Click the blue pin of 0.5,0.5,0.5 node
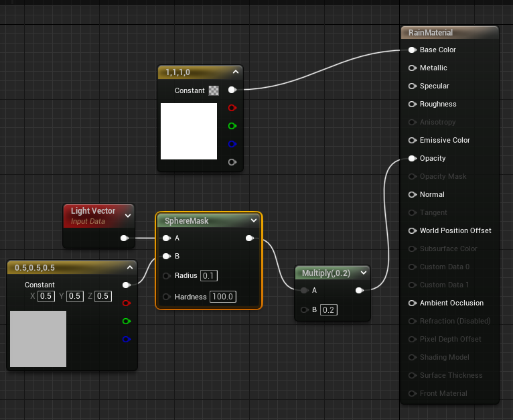This screenshot has height=420, width=513. click(x=127, y=339)
